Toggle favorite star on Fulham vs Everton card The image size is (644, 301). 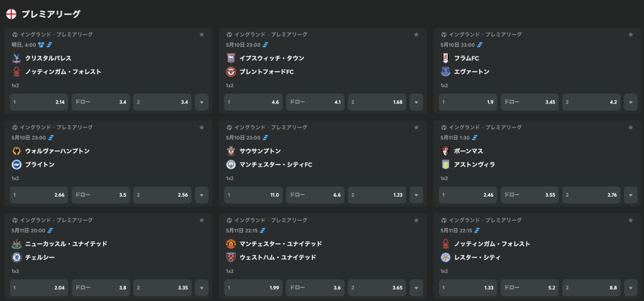(x=631, y=35)
